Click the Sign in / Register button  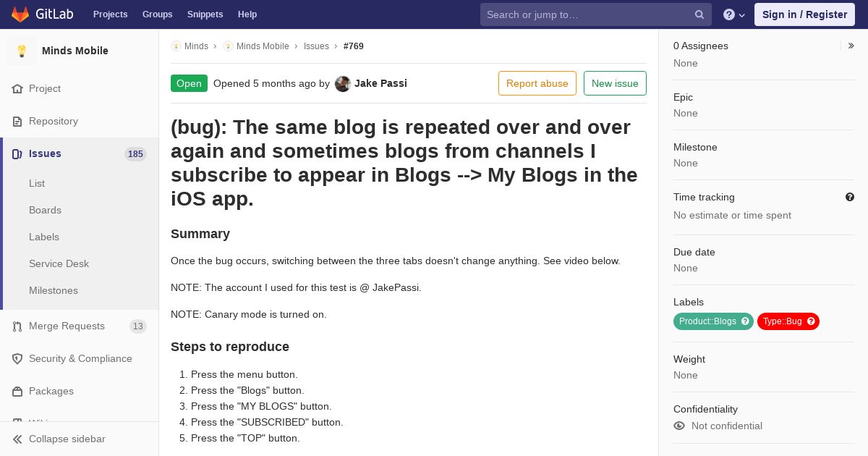tap(804, 14)
